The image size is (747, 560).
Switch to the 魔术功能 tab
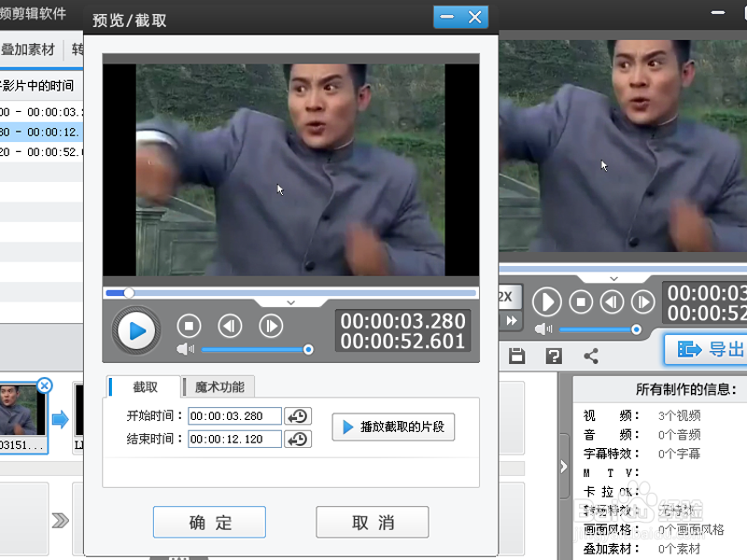219,386
